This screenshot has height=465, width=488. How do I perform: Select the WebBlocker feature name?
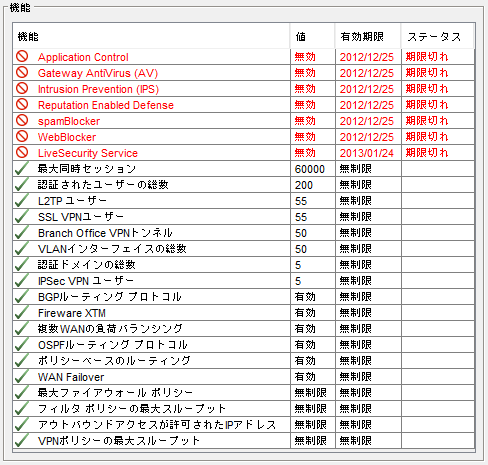[x=67, y=137]
